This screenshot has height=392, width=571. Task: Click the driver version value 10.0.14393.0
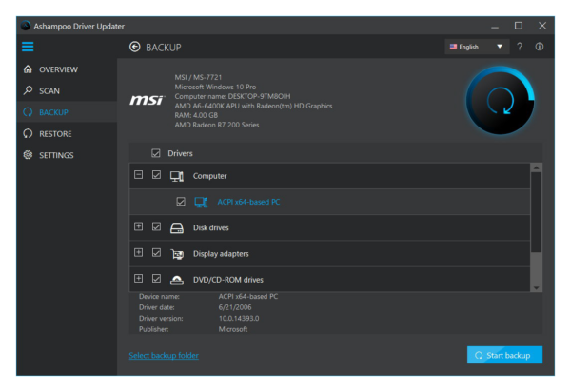click(239, 318)
